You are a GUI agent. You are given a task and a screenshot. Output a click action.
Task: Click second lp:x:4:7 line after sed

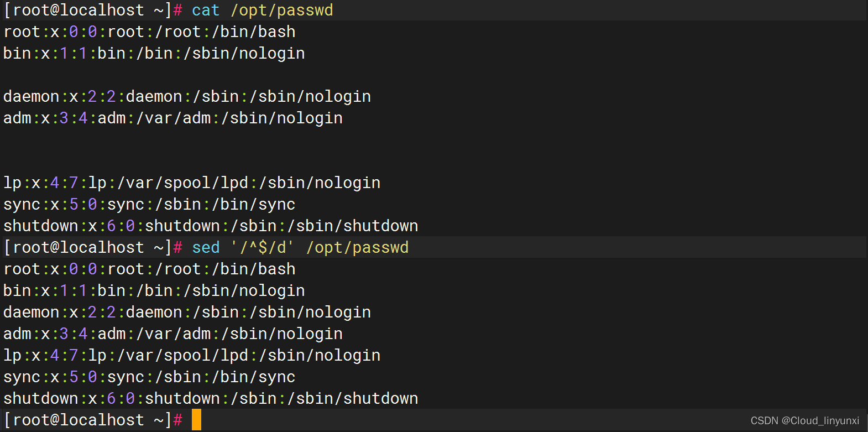(x=192, y=356)
